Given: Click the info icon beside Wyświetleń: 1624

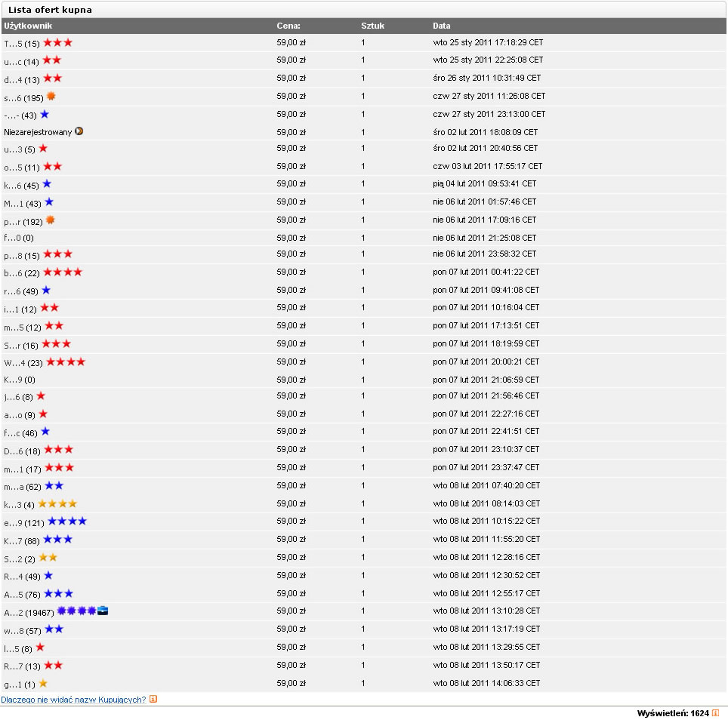Looking at the screenshot, I should (x=715, y=712).
